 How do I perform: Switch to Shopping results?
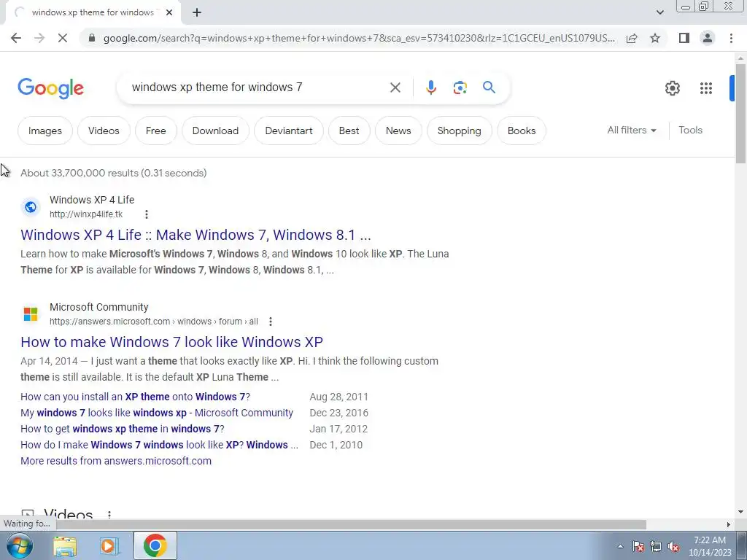[x=460, y=131]
